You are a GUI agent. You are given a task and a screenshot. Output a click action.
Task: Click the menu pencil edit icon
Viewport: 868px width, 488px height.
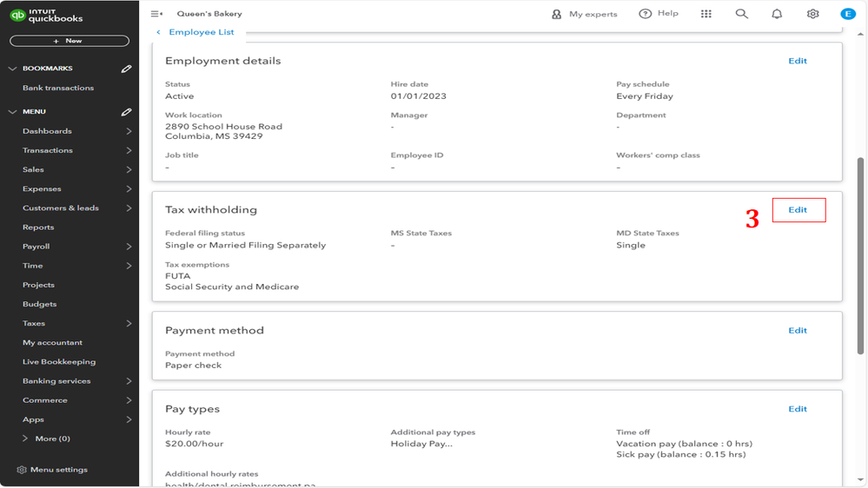(x=127, y=112)
